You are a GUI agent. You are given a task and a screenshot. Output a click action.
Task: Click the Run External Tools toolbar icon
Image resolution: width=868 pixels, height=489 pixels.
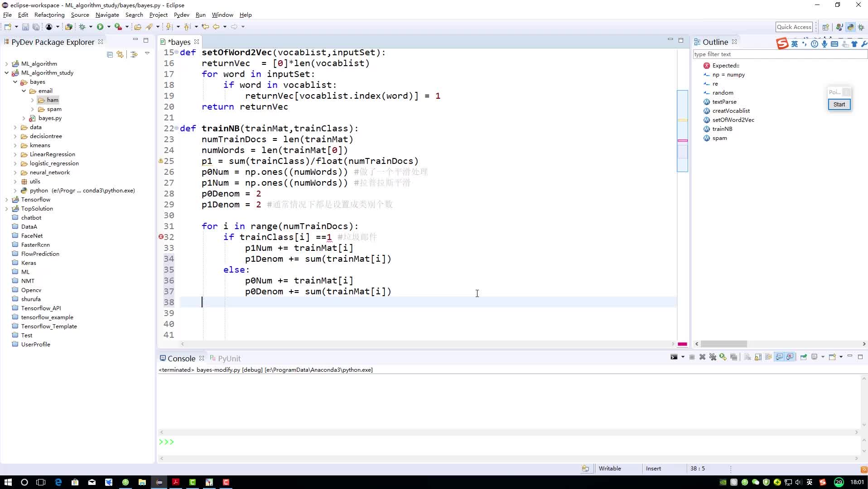(118, 27)
